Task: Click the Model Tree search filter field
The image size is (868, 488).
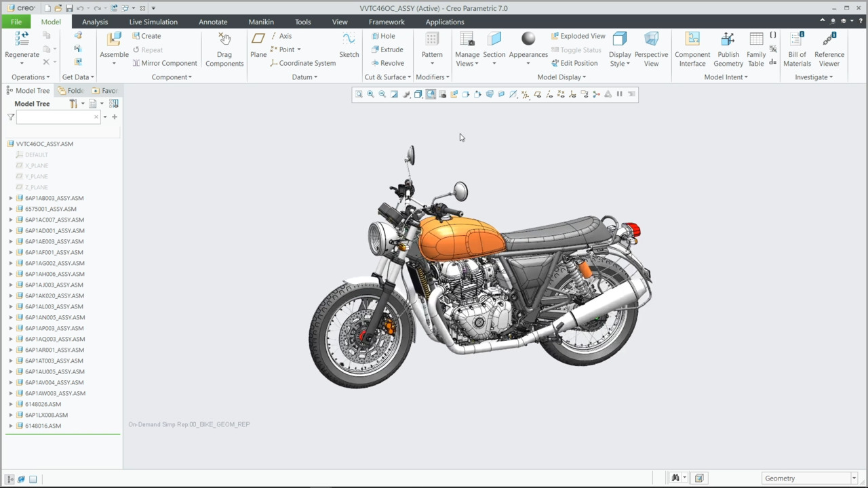Action: 54,117
